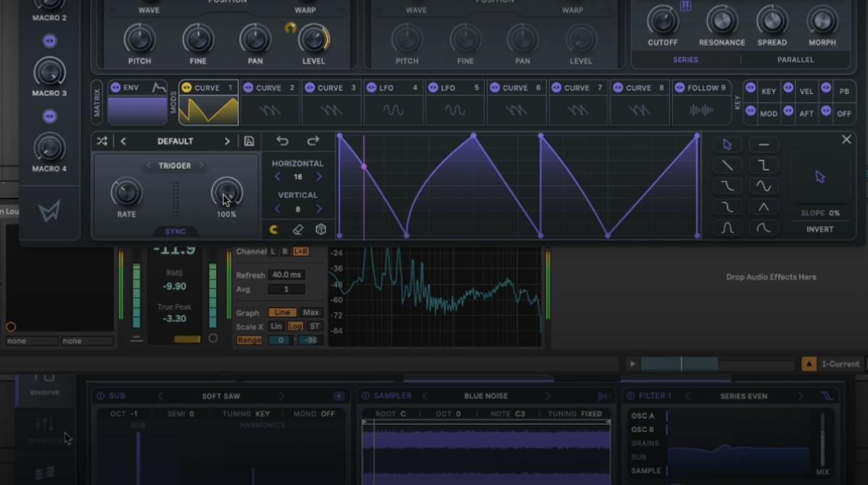The width and height of the screenshot is (868, 485).
Task: Decrease the Vertical grid value
Action: tap(277, 209)
